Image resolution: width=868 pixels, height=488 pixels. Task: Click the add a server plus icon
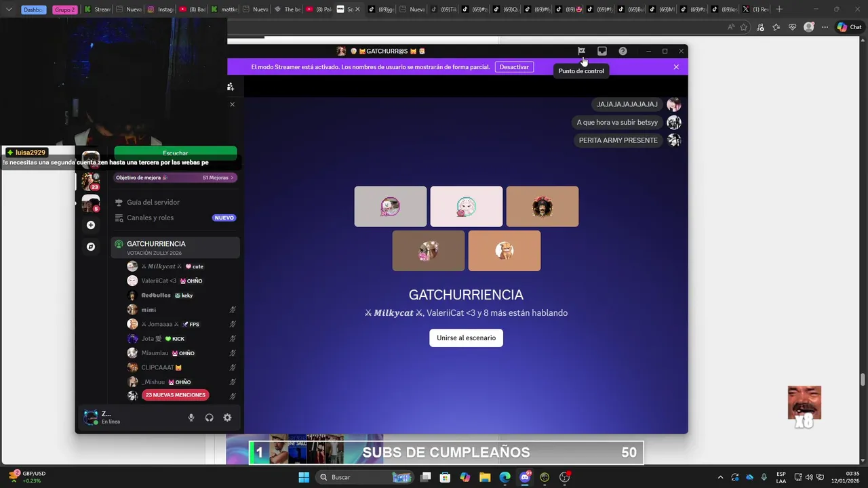[91, 225]
